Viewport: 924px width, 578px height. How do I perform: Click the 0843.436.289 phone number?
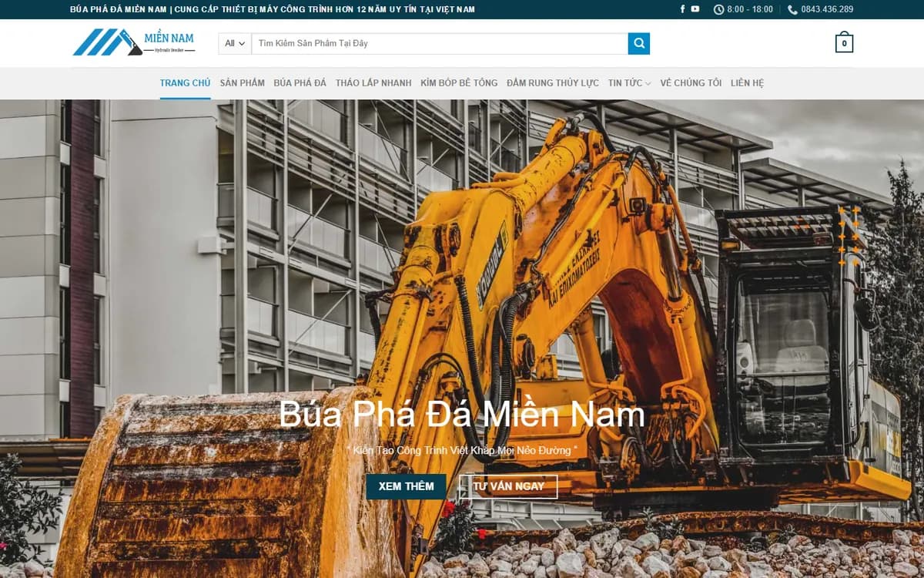tap(827, 9)
